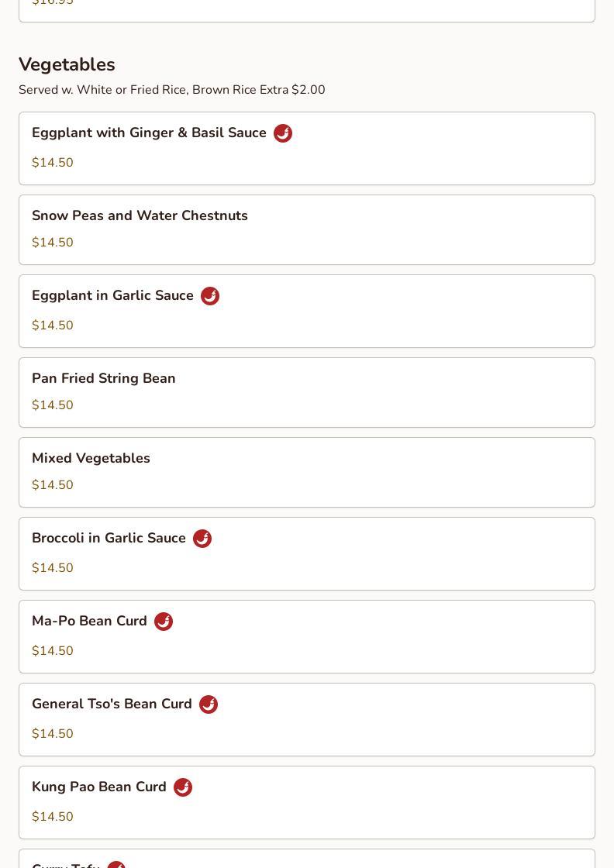Click the $14.50 price under Mixed Vegetables
The image size is (614, 868).
click(x=53, y=485)
